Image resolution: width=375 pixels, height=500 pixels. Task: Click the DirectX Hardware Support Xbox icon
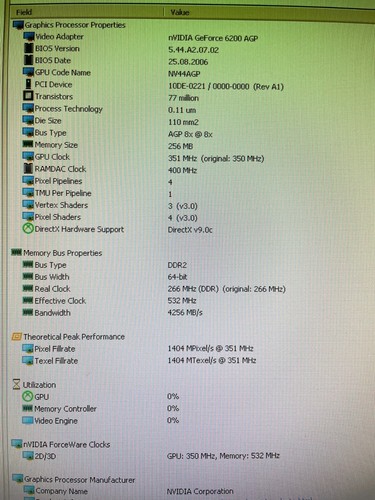[x=28, y=229]
